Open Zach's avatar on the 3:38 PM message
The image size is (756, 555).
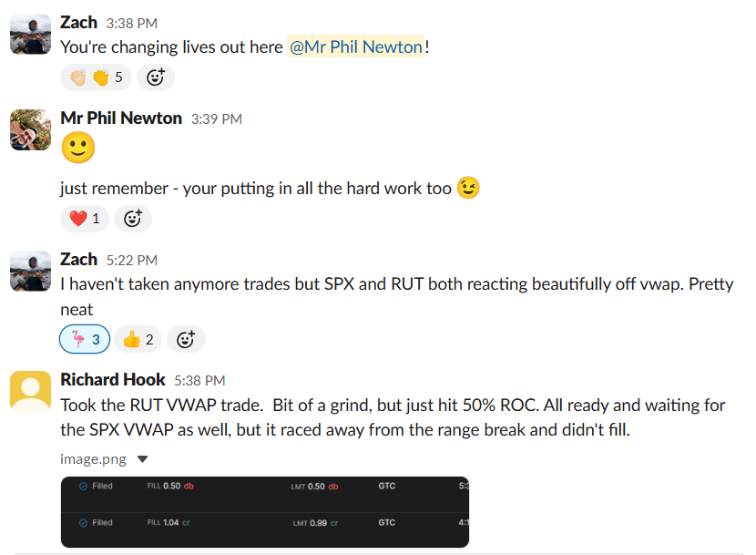30,34
